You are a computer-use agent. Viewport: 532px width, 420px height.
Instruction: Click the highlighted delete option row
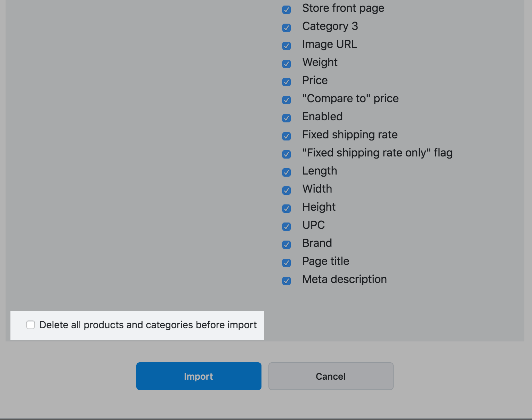coord(137,325)
